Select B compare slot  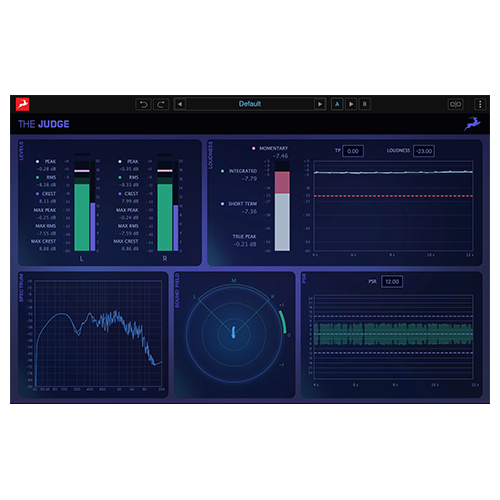click(x=365, y=104)
